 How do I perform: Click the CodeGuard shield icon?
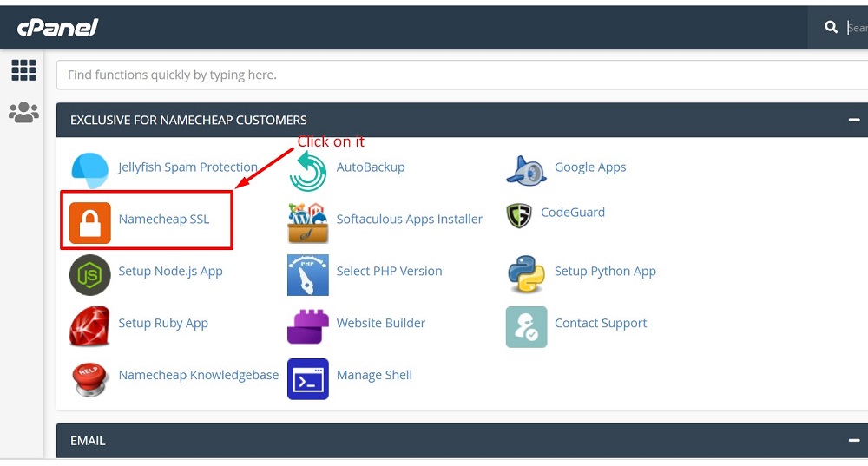click(519, 215)
